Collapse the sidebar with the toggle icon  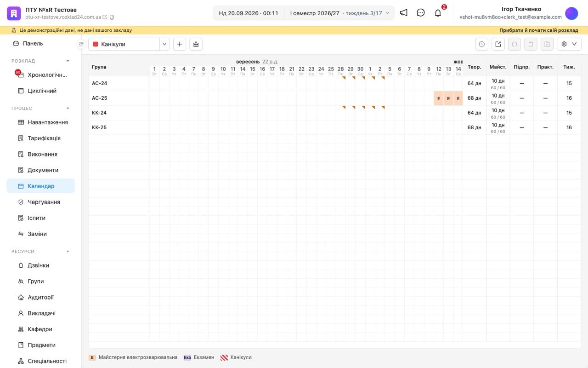coord(81,44)
